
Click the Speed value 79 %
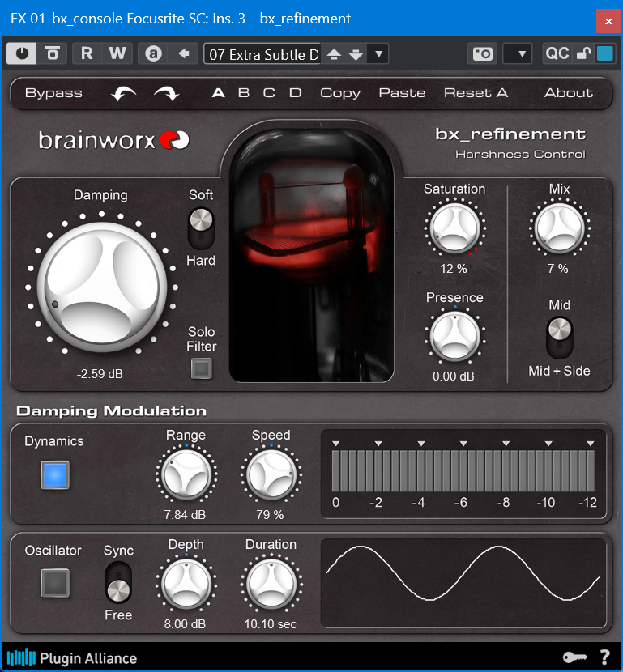coord(270,514)
